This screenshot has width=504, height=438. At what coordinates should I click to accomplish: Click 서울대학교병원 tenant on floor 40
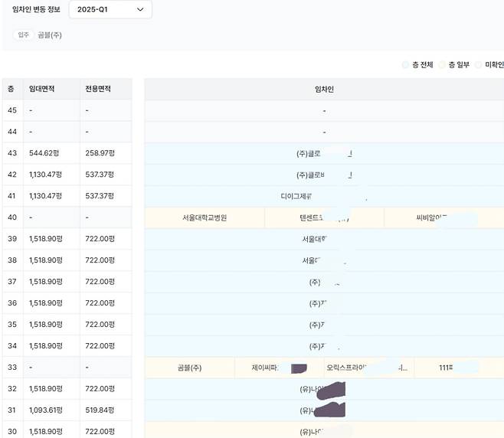point(205,218)
